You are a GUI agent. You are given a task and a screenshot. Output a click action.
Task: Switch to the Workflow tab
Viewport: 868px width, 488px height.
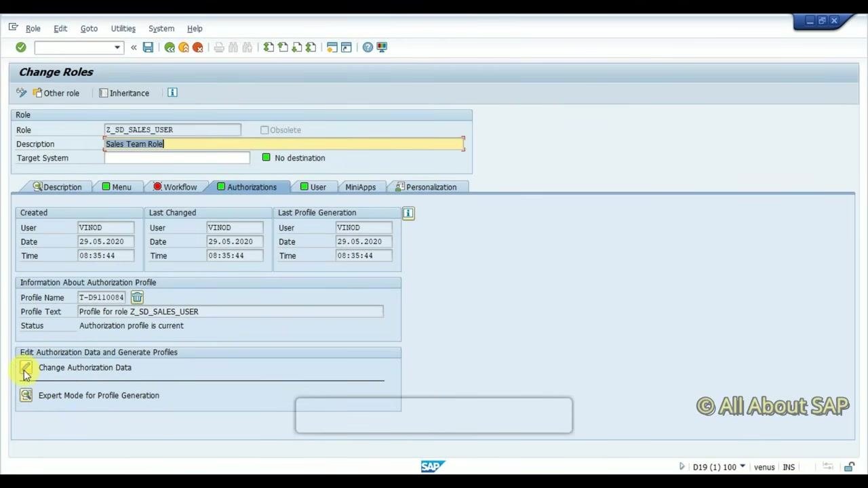point(175,187)
